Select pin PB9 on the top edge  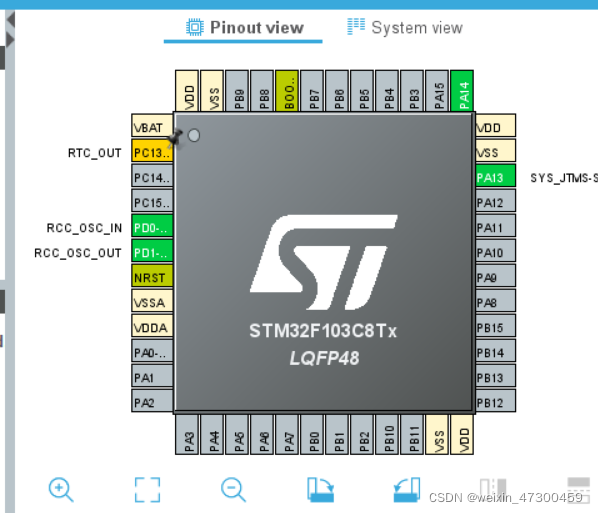click(x=237, y=91)
